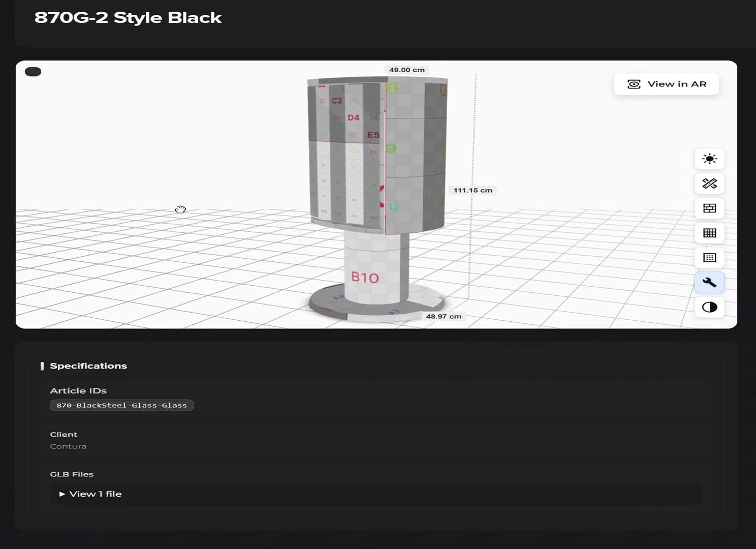Click the highlighted wrench tool icon

[709, 282]
